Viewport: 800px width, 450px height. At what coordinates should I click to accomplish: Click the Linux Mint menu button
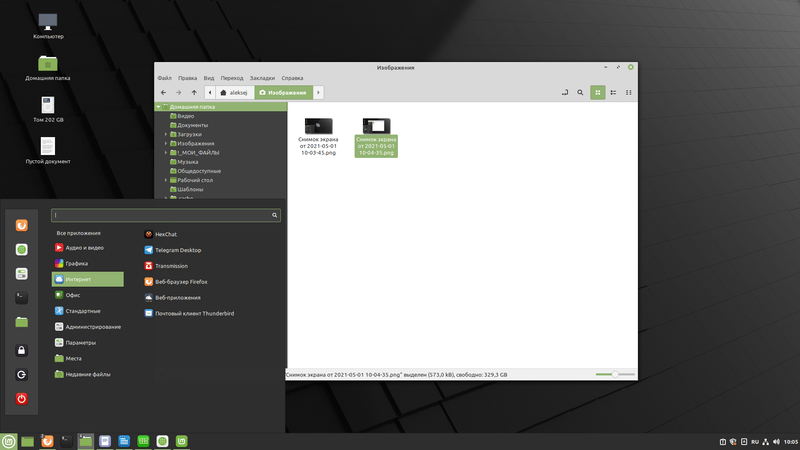(x=9, y=441)
